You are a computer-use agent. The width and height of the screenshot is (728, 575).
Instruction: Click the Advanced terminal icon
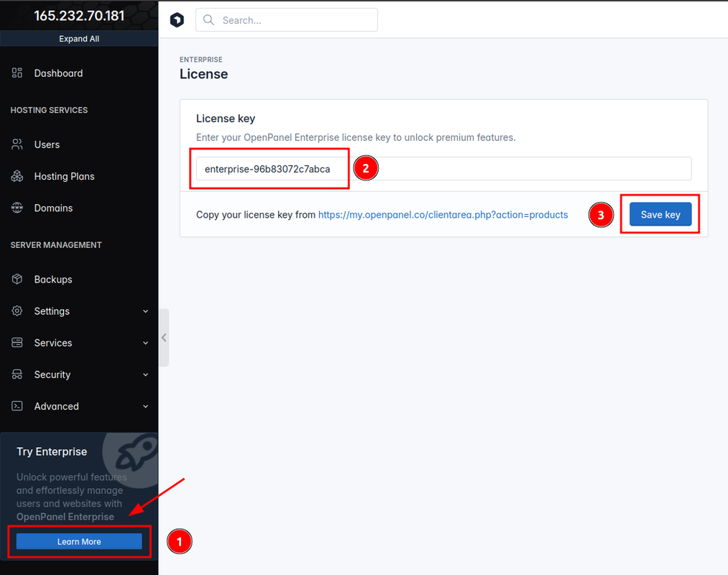tap(17, 406)
